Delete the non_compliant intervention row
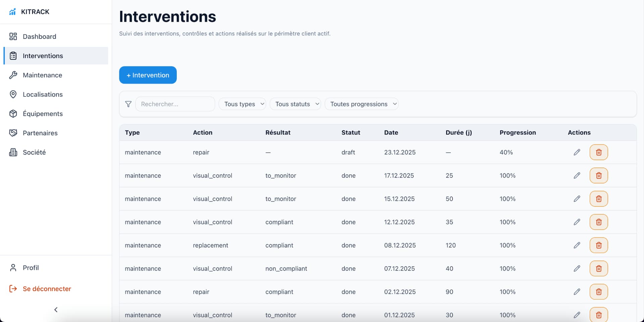Viewport: 644px width, 322px height. tap(598, 269)
